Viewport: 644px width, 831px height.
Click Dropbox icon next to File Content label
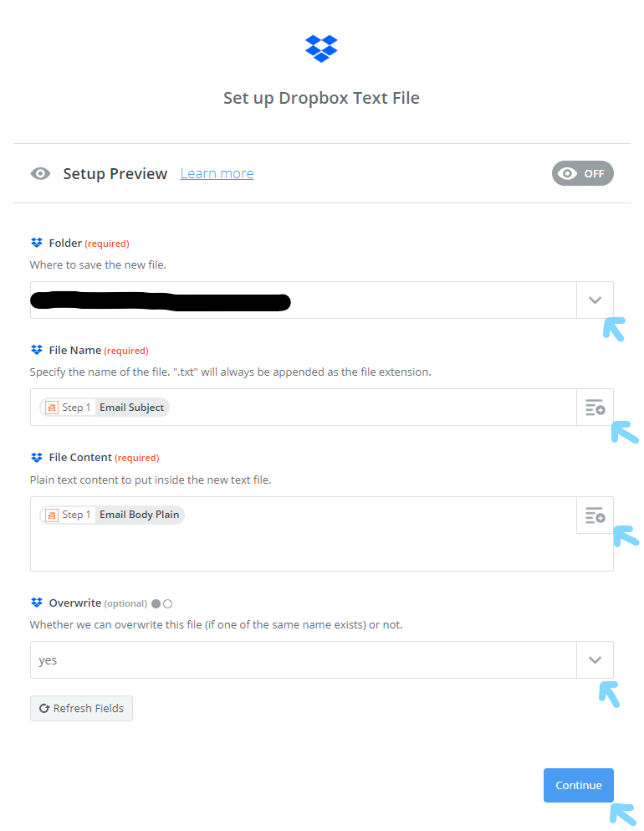point(36,457)
